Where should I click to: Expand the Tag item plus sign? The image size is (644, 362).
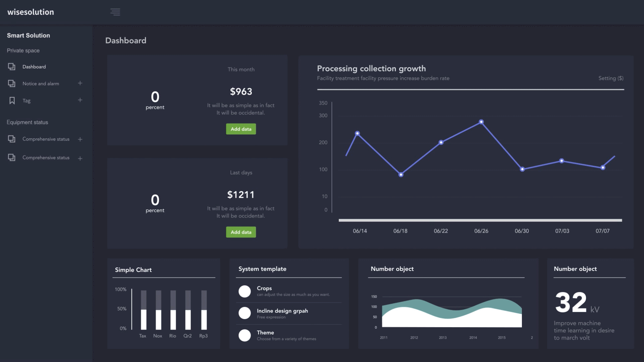[x=80, y=100]
